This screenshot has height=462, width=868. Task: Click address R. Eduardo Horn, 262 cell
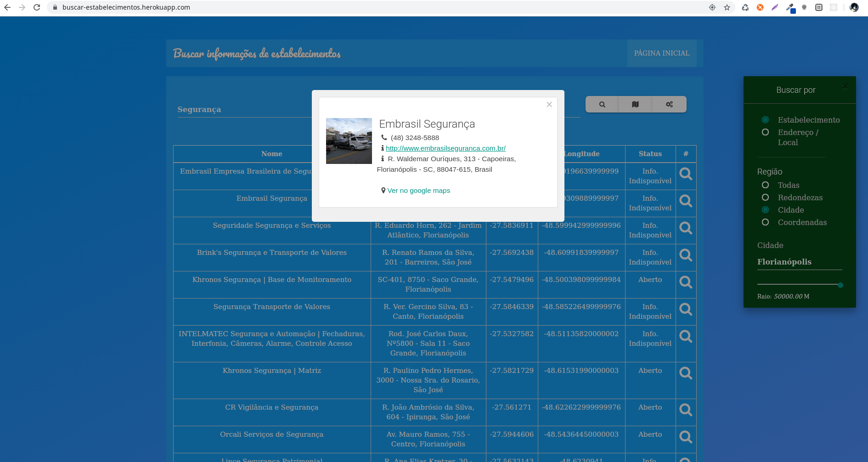click(428, 230)
